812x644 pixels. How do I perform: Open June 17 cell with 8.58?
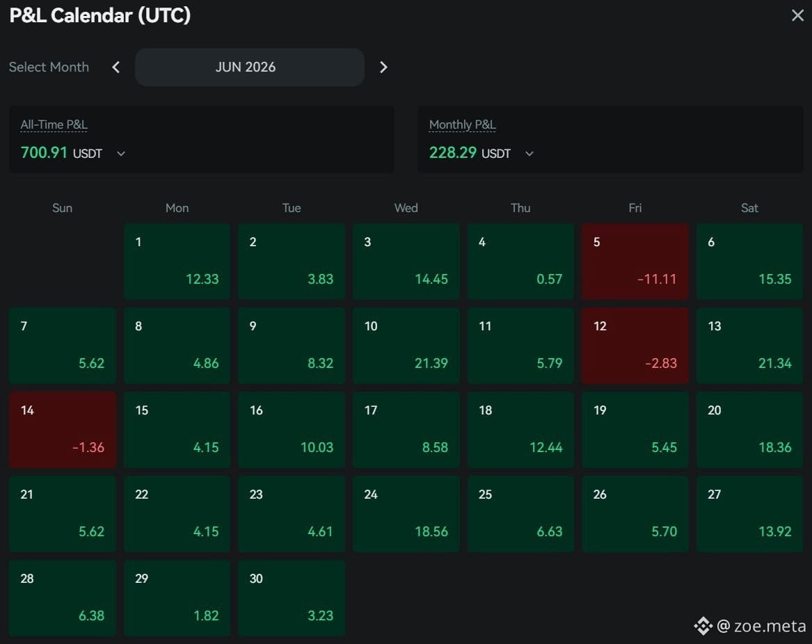(x=406, y=430)
